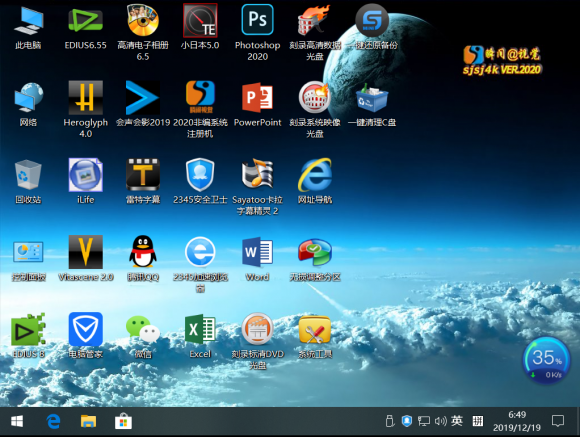
Task: Launch the EDIUS 8 shortcut
Action: point(28,330)
